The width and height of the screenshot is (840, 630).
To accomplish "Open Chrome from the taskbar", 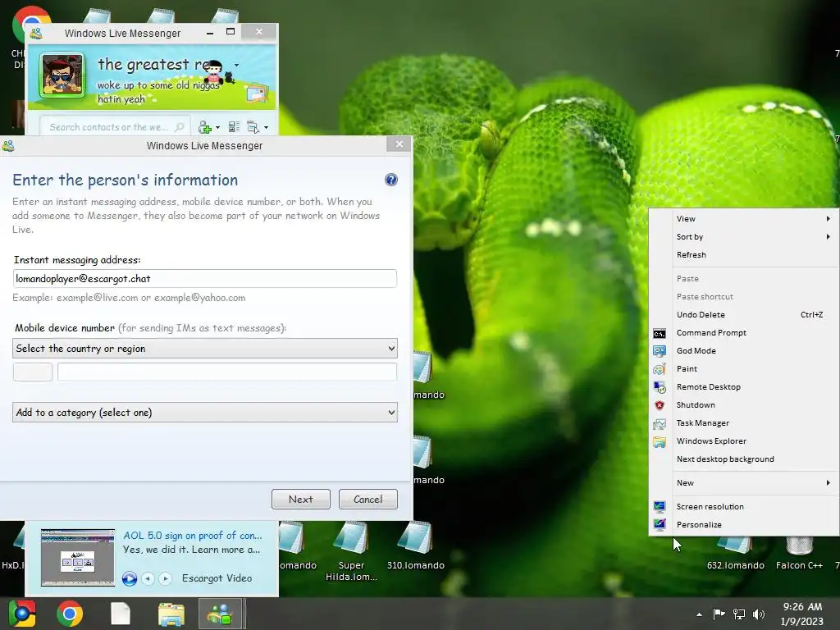I will pyautogui.click(x=71, y=614).
